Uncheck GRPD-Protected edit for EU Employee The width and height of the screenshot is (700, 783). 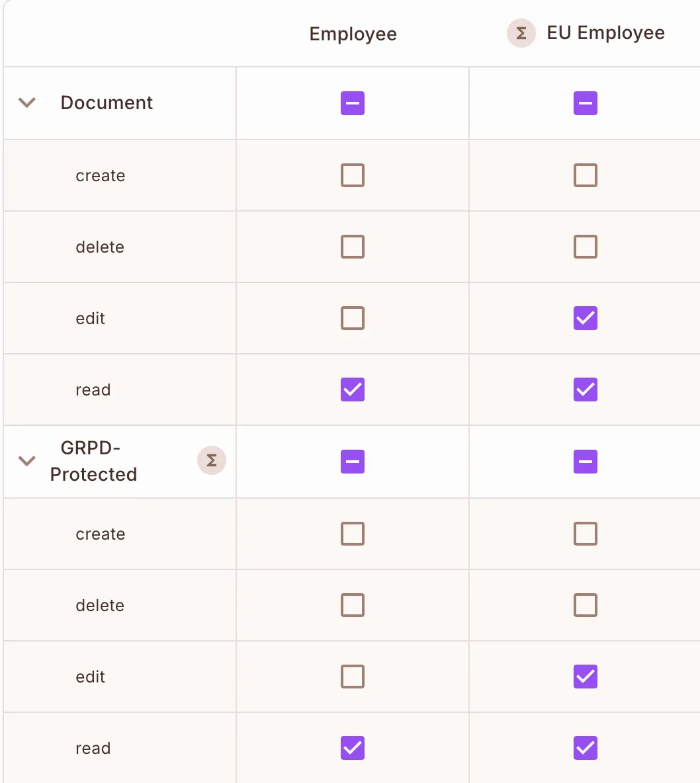[x=586, y=677]
